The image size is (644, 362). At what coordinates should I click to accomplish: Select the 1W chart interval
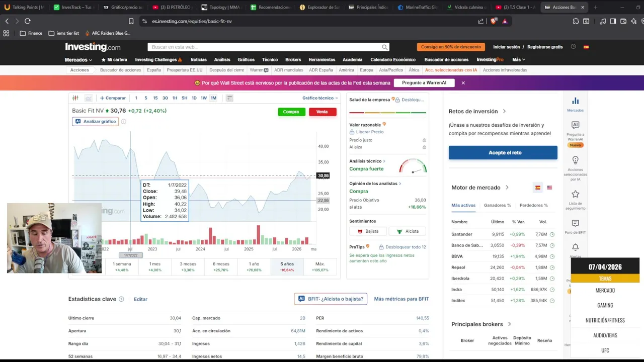[x=204, y=98]
